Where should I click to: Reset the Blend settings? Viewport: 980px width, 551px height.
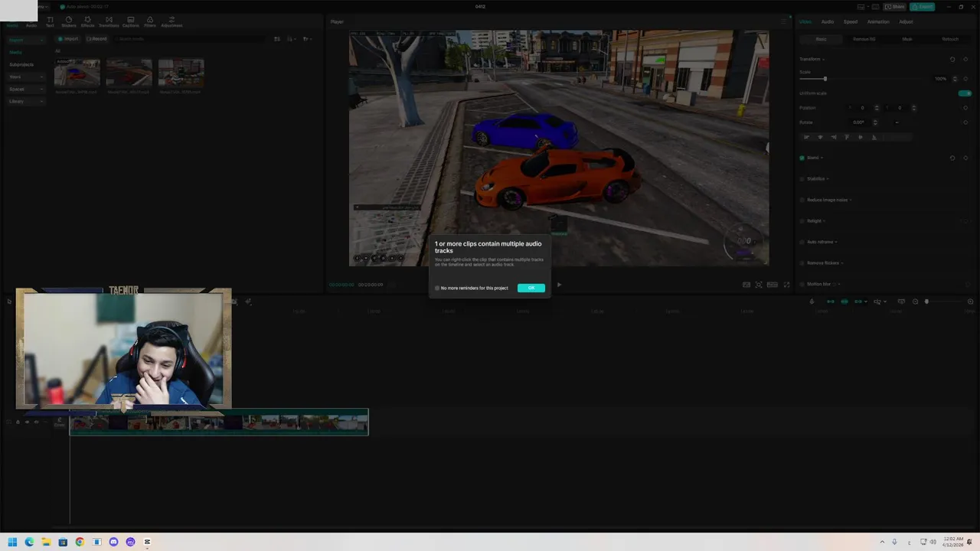952,158
